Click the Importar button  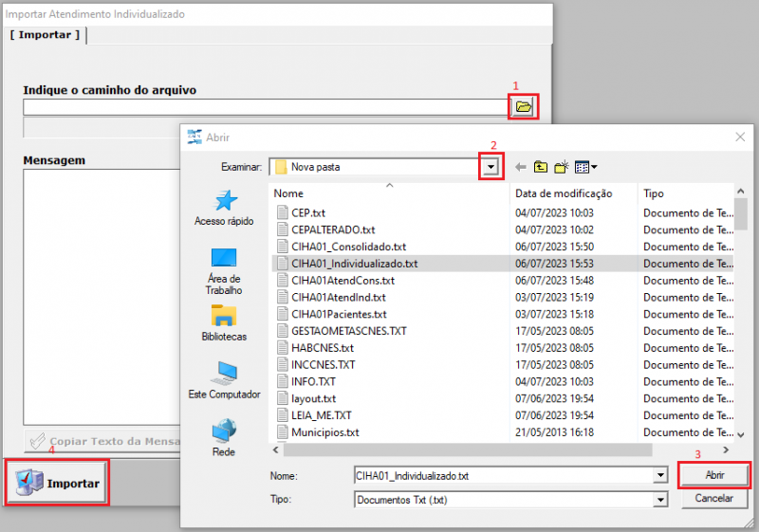(x=58, y=483)
